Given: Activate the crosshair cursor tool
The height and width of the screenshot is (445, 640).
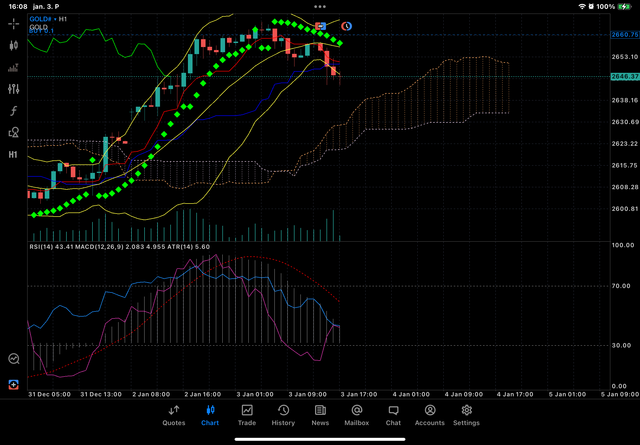Looking at the screenshot, I should pyautogui.click(x=13, y=24).
